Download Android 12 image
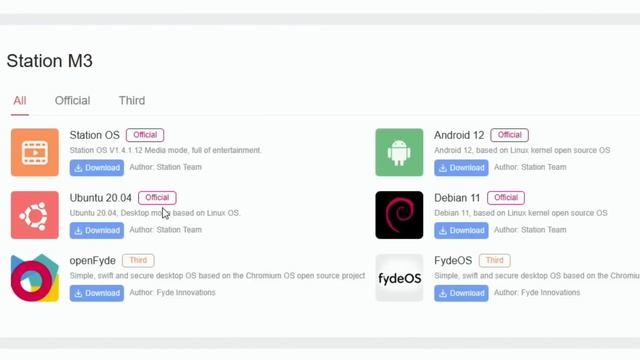The height and width of the screenshot is (360, 640). [x=461, y=168]
